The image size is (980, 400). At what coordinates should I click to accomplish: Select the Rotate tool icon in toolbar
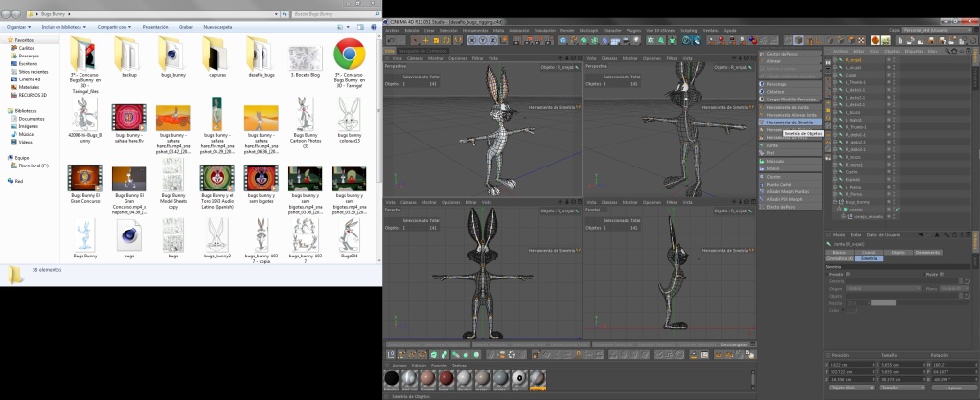pyautogui.click(x=446, y=40)
